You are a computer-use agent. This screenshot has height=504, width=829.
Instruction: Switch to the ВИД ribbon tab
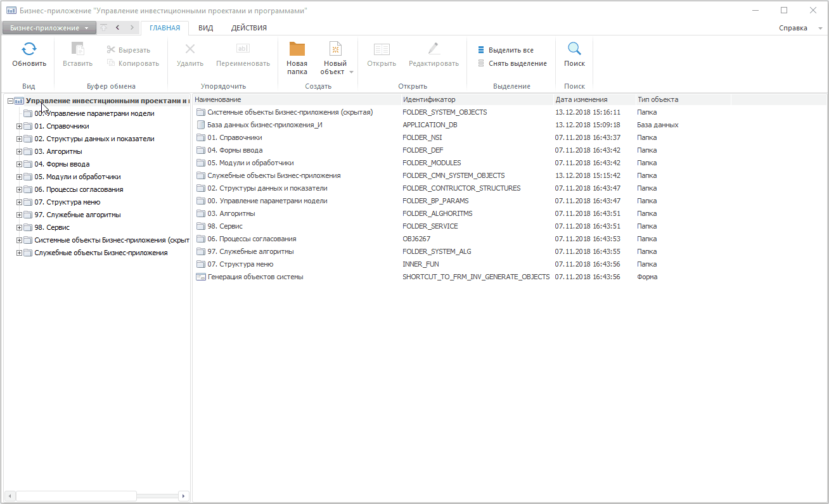coord(205,28)
